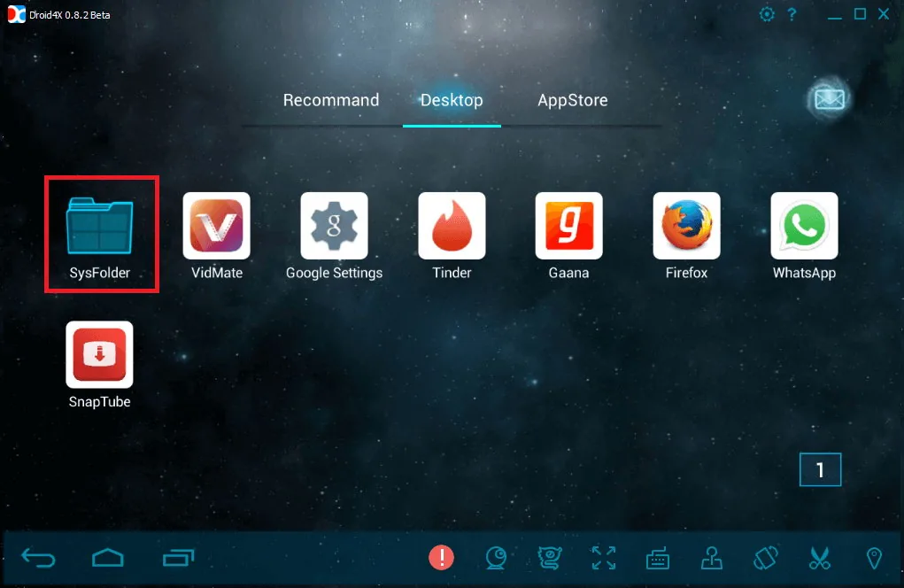This screenshot has height=588, width=904.
Task: Switch to the Recommand tab
Action: (x=331, y=100)
